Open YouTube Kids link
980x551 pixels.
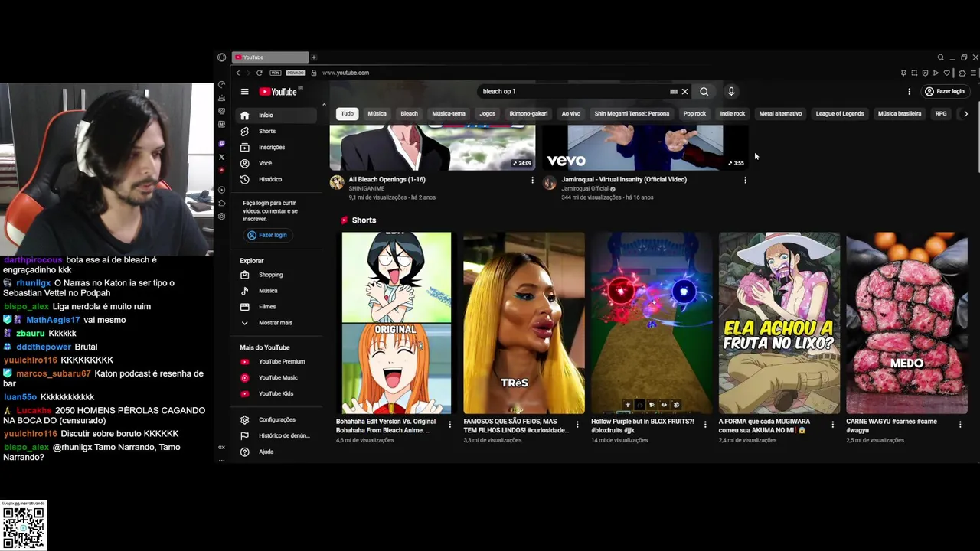coord(277,393)
